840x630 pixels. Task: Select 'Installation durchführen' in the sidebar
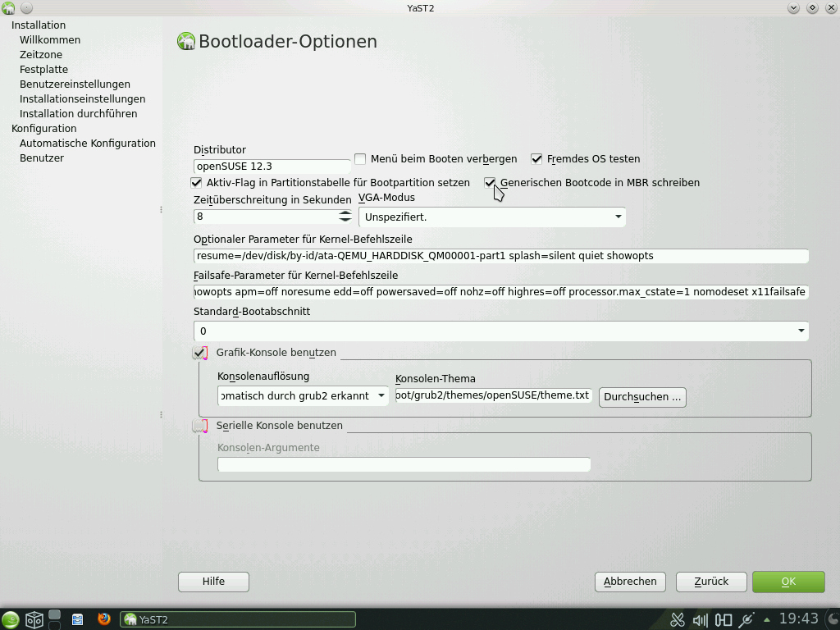[x=78, y=113]
